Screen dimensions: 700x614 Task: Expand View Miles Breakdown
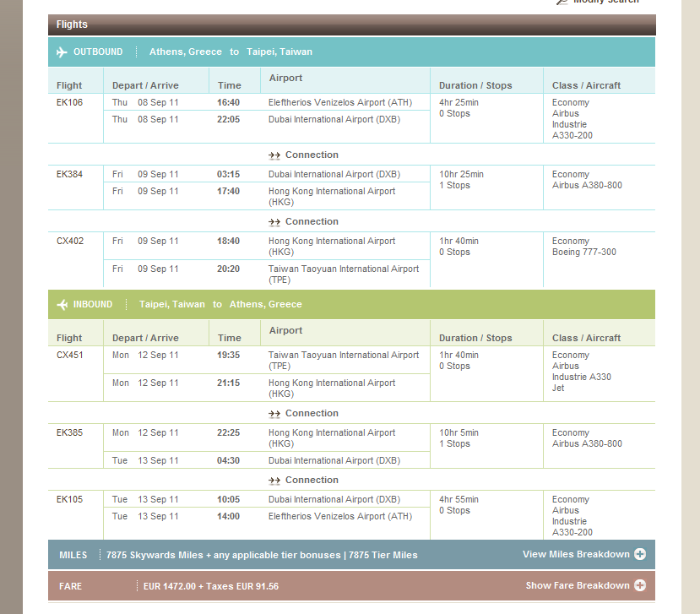584,554
